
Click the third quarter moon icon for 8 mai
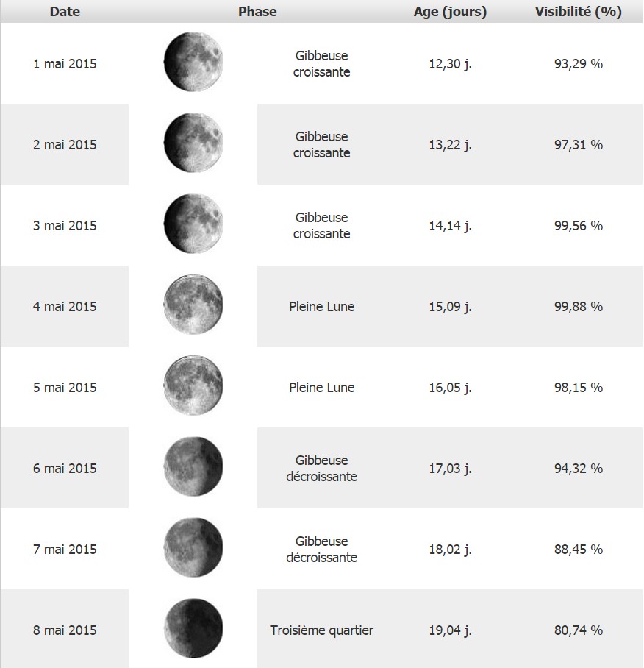point(193,628)
